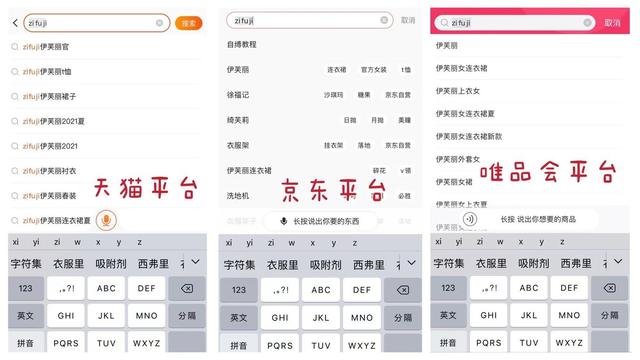Open the JD suggestion 徐福记
This screenshot has width=640, height=360.
[x=238, y=95]
